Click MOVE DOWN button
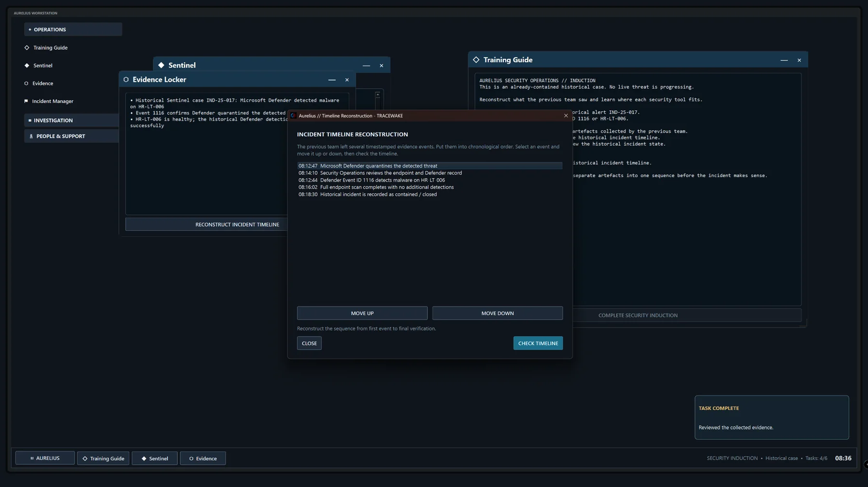 pos(497,313)
